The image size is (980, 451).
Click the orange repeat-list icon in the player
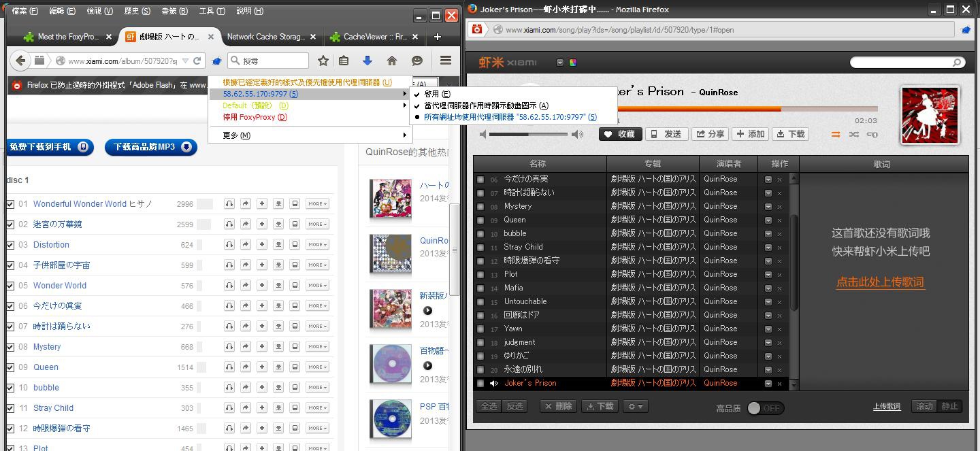(x=836, y=135)
